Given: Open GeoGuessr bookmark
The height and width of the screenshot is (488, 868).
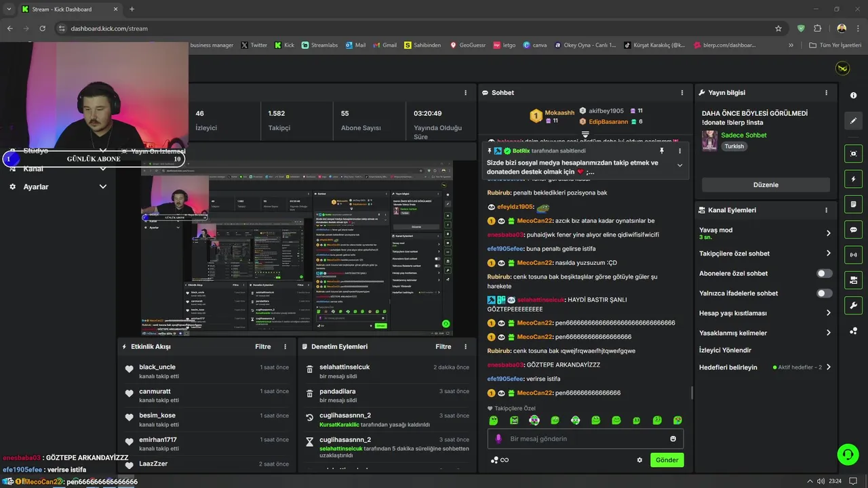Looking at the screenshot, I should point(468,45).
